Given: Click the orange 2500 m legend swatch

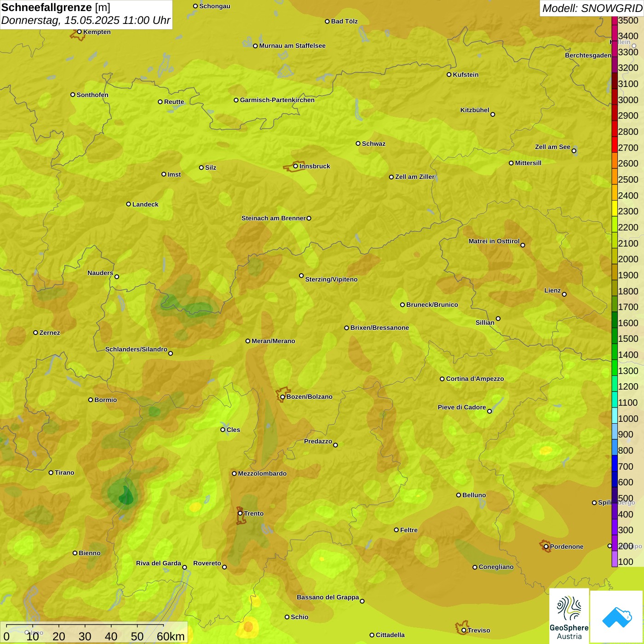Looking at the screenshot, I should [615, 177].
